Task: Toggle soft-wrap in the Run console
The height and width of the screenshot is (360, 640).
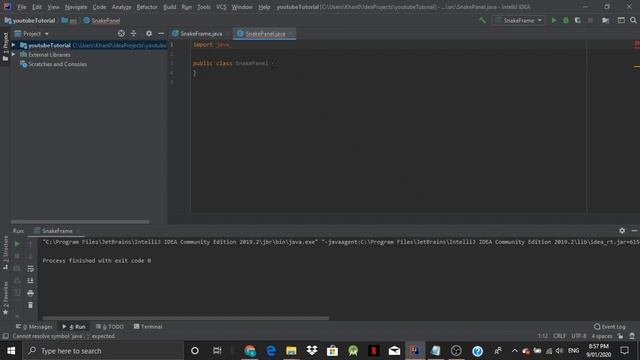Action: point(31,269)
